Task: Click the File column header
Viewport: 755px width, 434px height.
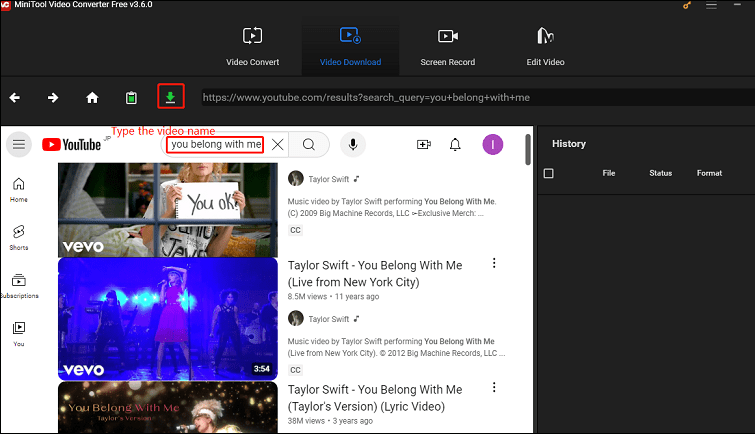Action: pos(609,173)
